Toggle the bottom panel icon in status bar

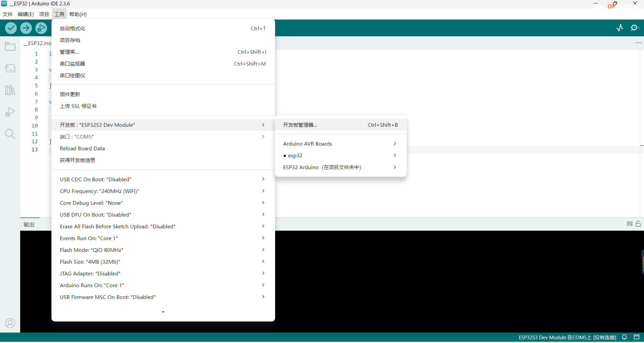pos(637,337)
